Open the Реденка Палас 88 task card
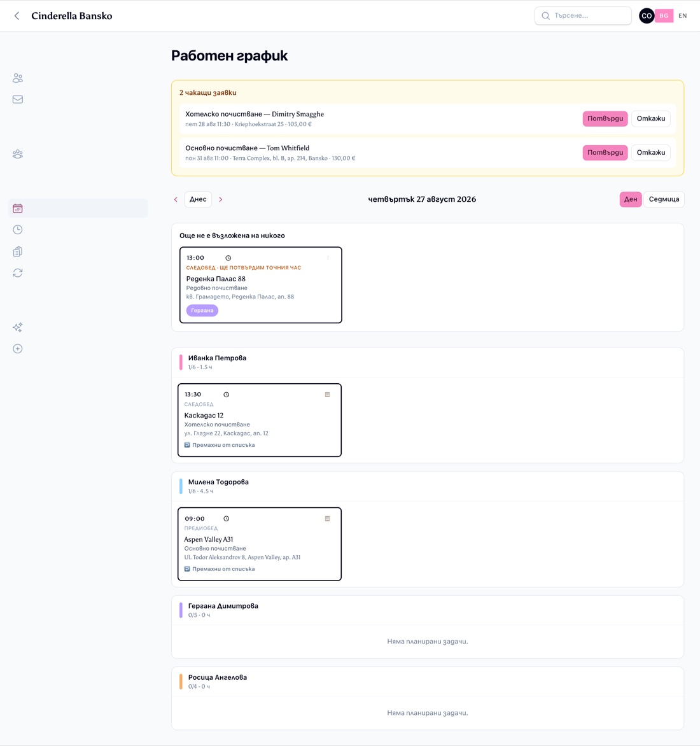 point(261,285)
